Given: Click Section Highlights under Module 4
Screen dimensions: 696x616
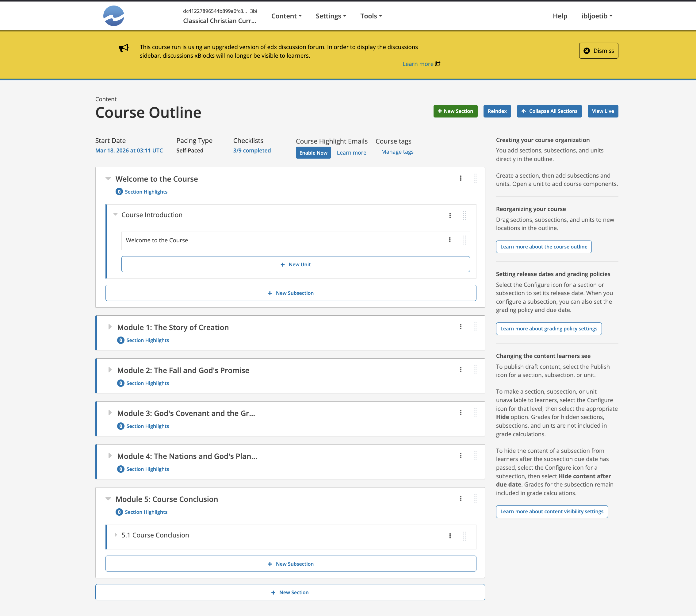Looking at the screenshot, I should click(148, 469).
